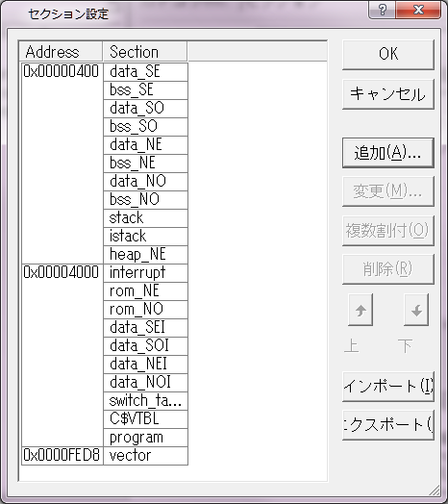Select the stack section row
Image resolution: width=448 pixels, height=504 pixels.
click(x=145, y=218)
